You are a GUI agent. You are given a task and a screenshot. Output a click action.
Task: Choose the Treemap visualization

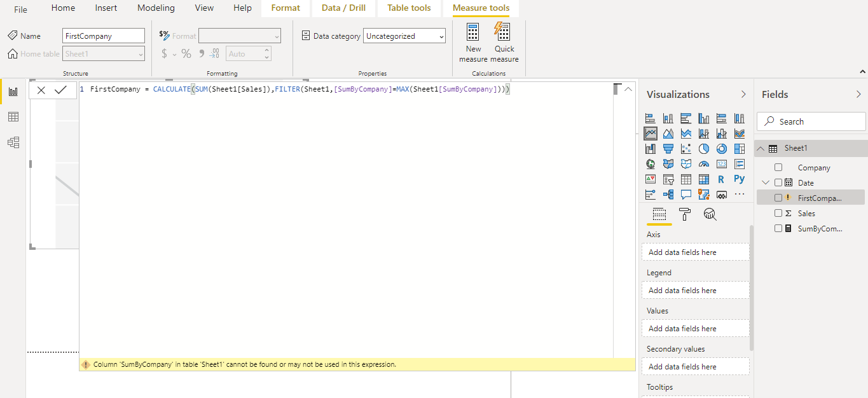tap(740, 149)
